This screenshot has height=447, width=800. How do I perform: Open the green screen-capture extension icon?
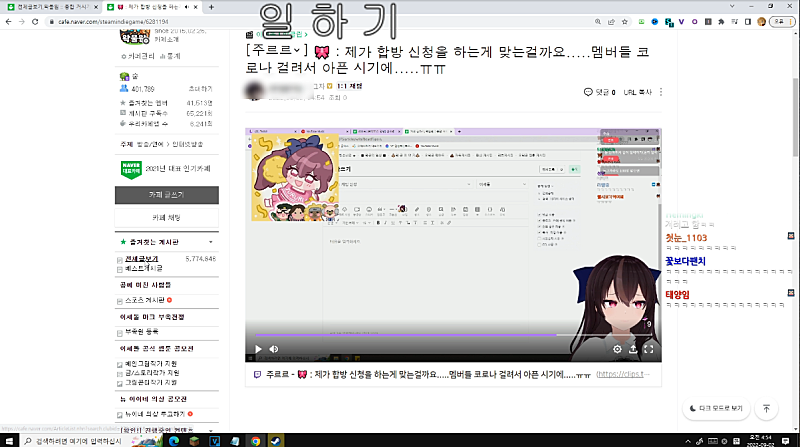(641, 21)
